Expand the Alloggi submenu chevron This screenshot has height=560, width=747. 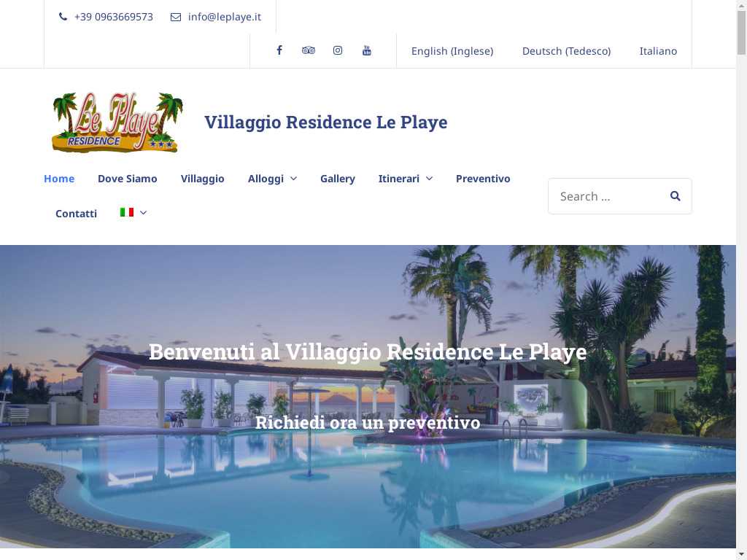(294, 179)
